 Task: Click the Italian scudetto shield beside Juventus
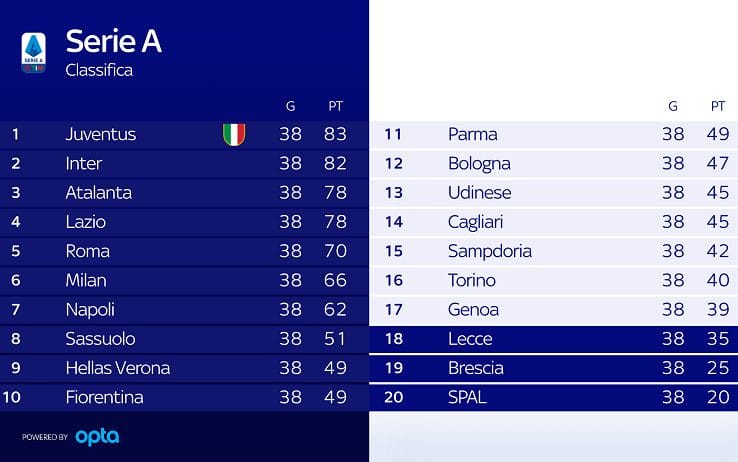click(234, 134)
